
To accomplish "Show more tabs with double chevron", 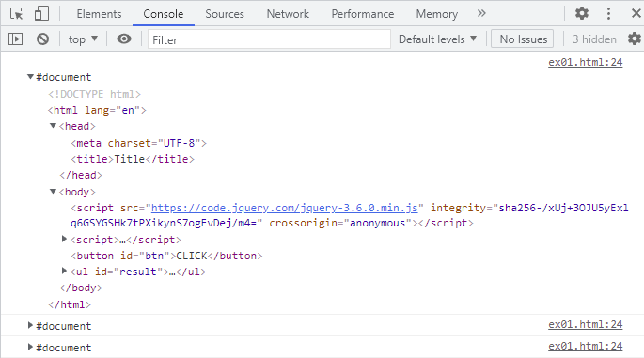I will pyautogui.click(x=481, y=13).
